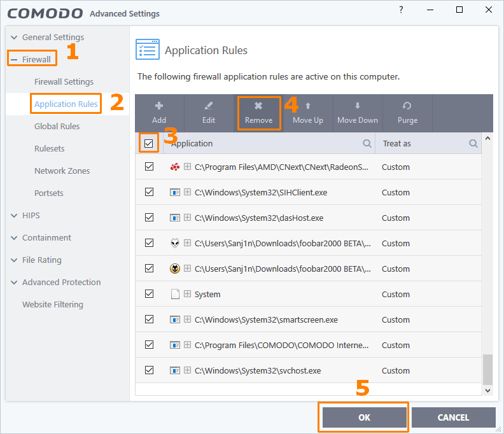This screenshot has height=434, width=504.
Task: Open Portsets page
Action: click(49, 193)
